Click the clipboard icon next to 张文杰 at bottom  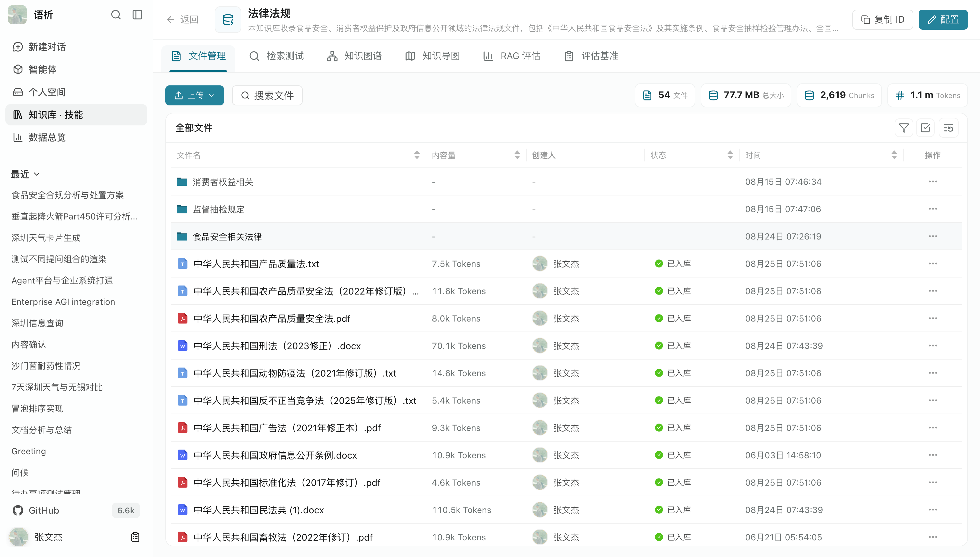[x=135, y=537]
